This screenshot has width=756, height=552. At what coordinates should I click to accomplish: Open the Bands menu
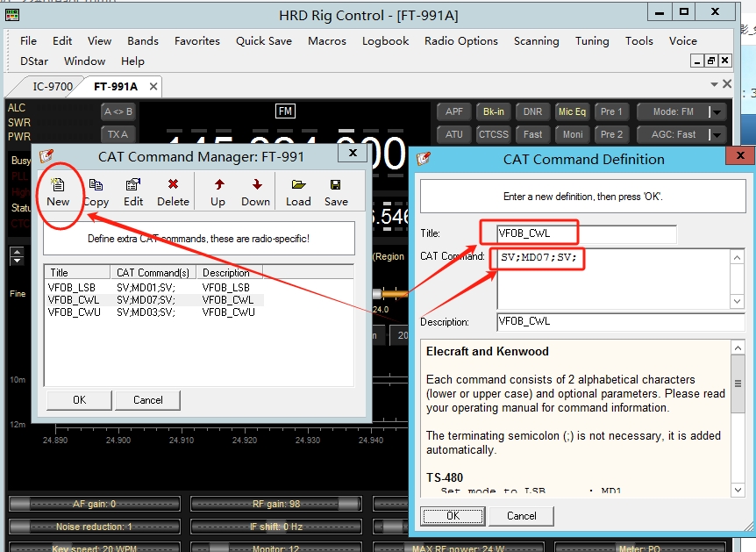coord(143,41)
